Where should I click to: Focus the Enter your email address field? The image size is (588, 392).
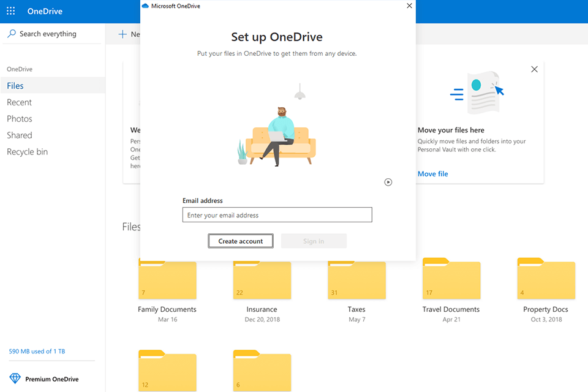pos(277,215)
